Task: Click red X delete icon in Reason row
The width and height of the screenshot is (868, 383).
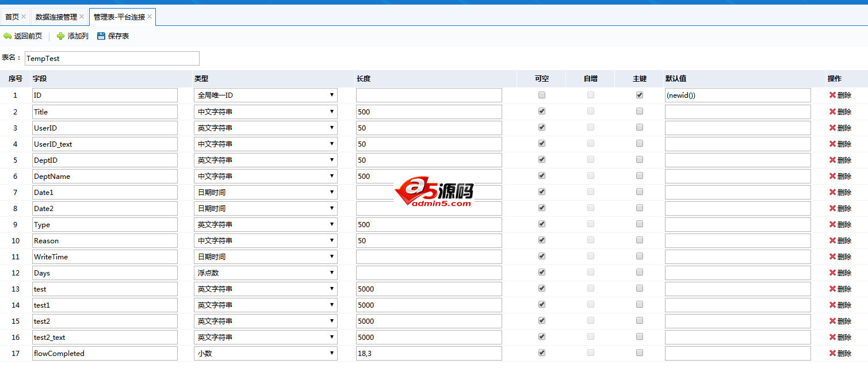Action: click(x=832, y=240)
